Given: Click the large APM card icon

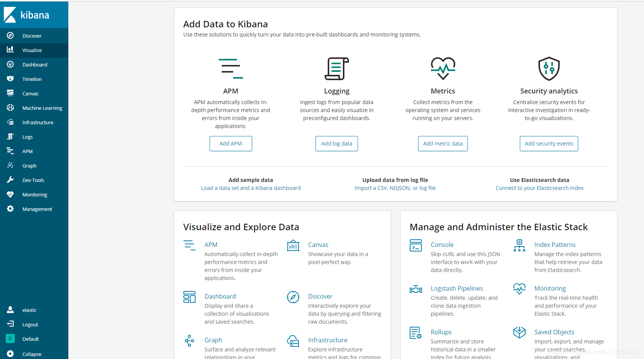Looking at the screenshot, I should [230, 69].
